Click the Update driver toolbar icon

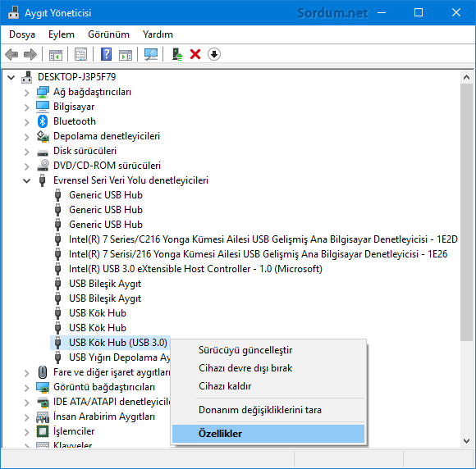coord(177,55)
